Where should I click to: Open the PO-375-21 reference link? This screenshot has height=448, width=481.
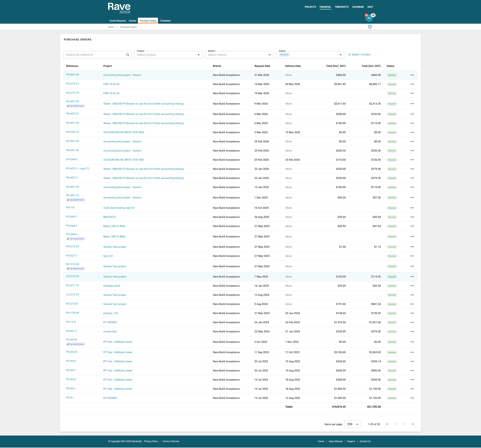point(72,84)
